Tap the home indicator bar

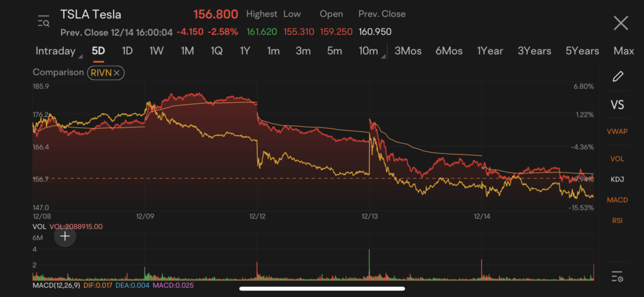(x=322, y=288)
